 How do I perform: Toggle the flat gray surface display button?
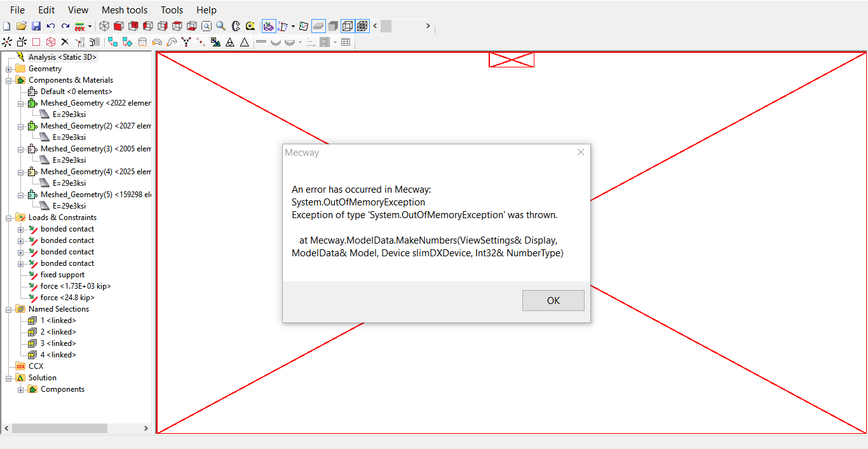[x=318, y=26]
